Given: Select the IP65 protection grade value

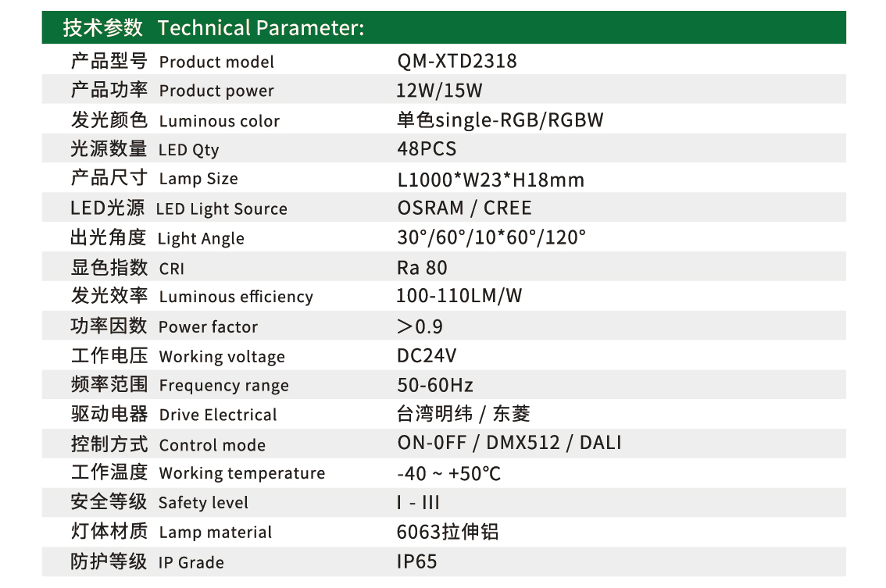Looking at the screenshot, I should (x=417, y=562).
